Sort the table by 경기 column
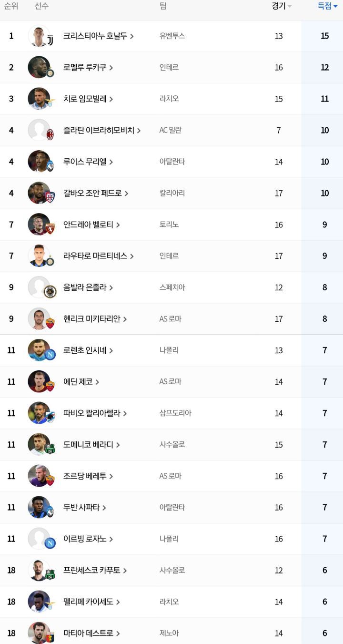Screen dimensions: 343x644 point(282,6)
